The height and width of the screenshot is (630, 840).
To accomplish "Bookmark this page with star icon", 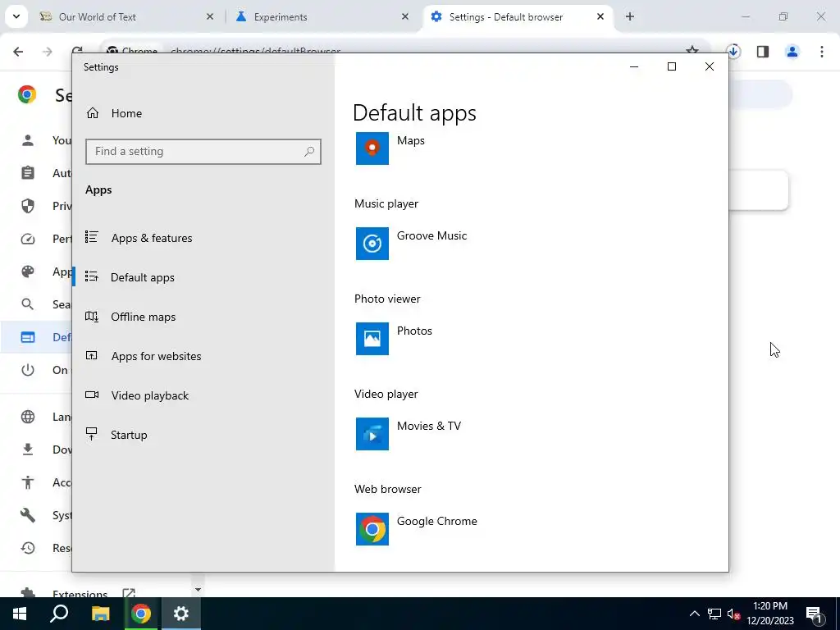I will 692,50.
